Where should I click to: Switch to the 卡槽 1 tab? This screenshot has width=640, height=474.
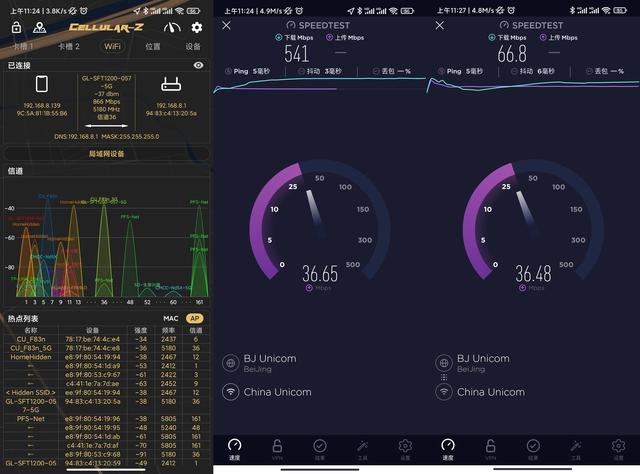[22, 46]
